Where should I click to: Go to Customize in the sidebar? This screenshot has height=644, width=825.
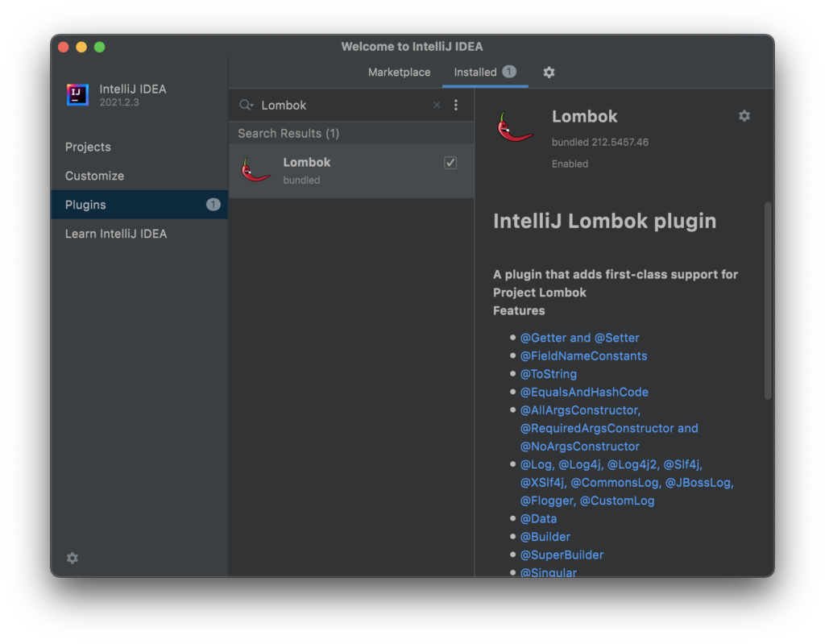click(x=94, y=176)
